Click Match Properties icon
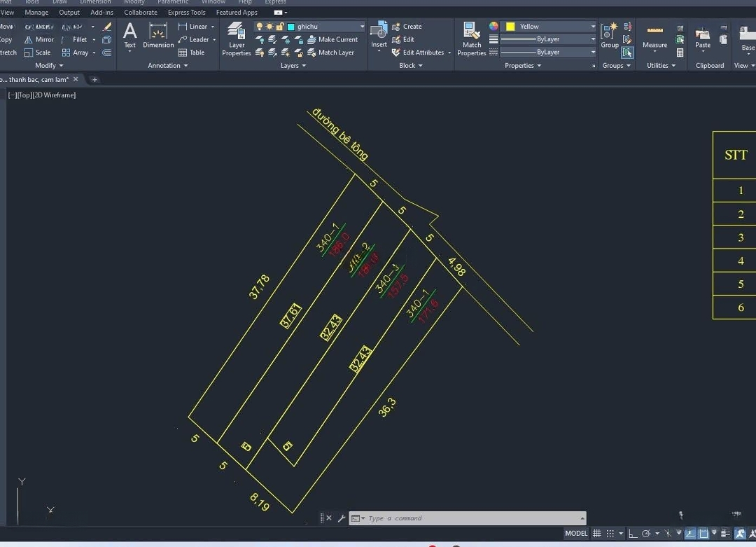756x547 pixels. pos(471,39)
